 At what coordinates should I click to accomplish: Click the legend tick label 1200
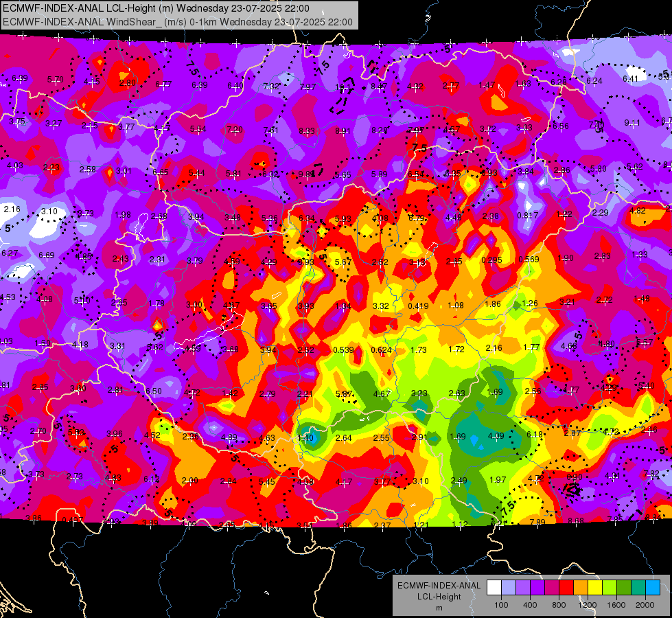tap(587, 605)
